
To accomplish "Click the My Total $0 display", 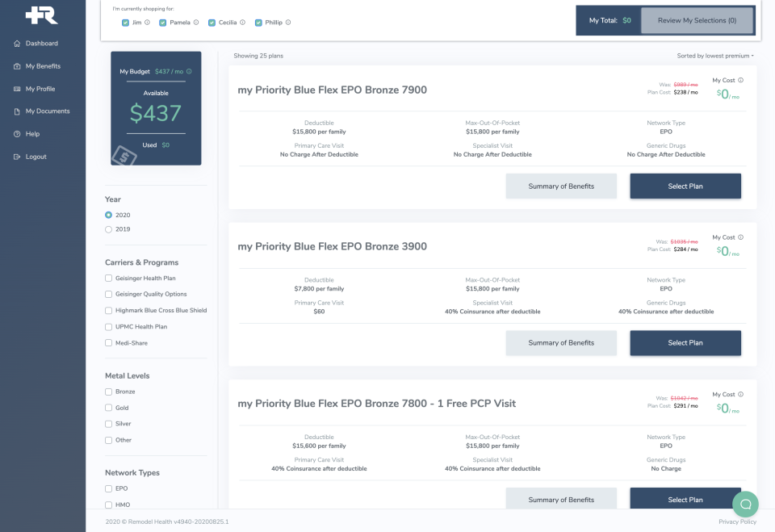I will [x=610, y=20].
